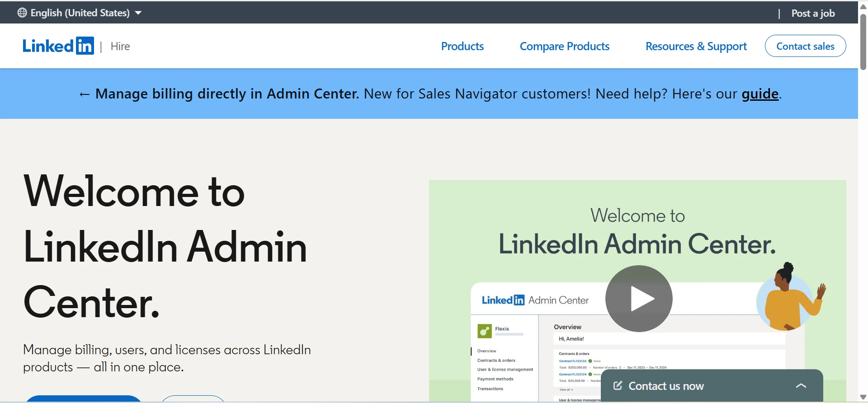Expand the Contact us now chevron
The image size is (868, 403).
pos(801,386)
